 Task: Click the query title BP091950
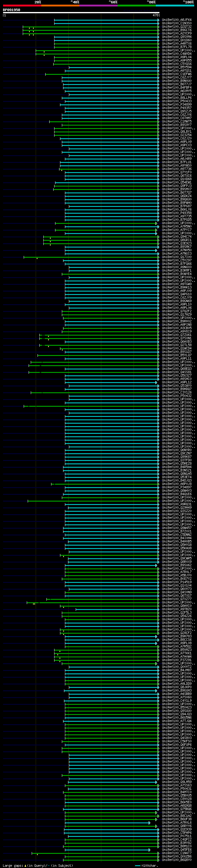11,10
